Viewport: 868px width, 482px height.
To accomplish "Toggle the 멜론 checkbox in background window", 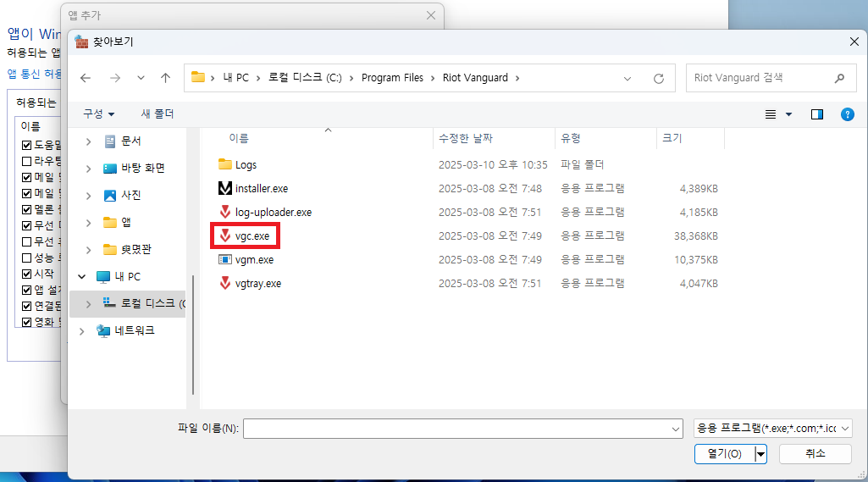I will pos(26,209).
